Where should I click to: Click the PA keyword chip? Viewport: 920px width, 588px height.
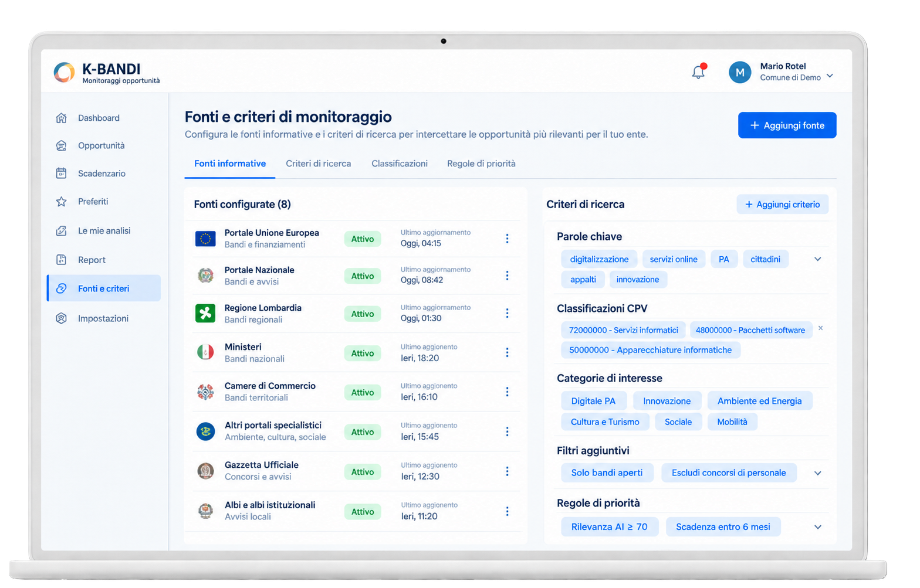click(724, 259)
